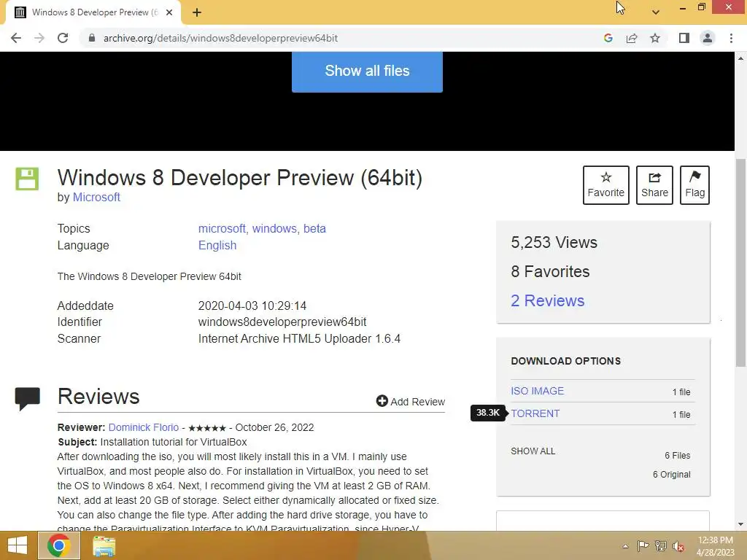Click the 38.3K size tooltip
This screenshot has width=747, height=560.
click(x=488, y=413)
